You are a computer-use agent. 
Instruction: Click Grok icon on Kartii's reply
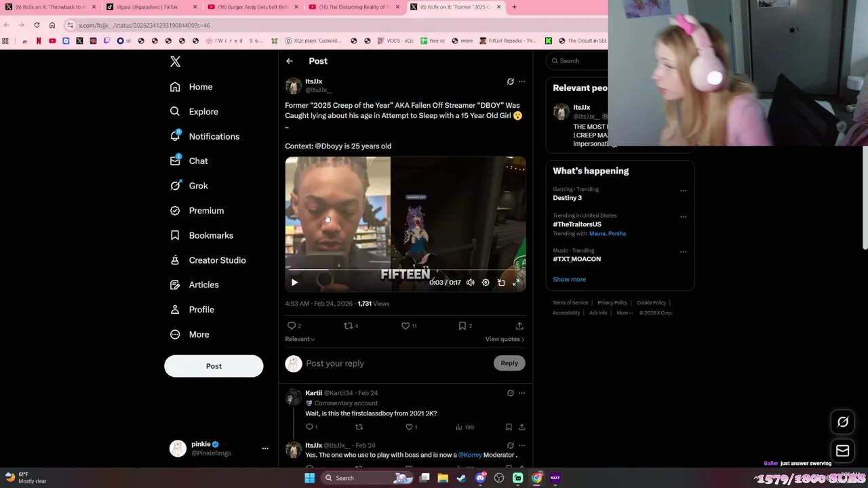tap(511, 393)
